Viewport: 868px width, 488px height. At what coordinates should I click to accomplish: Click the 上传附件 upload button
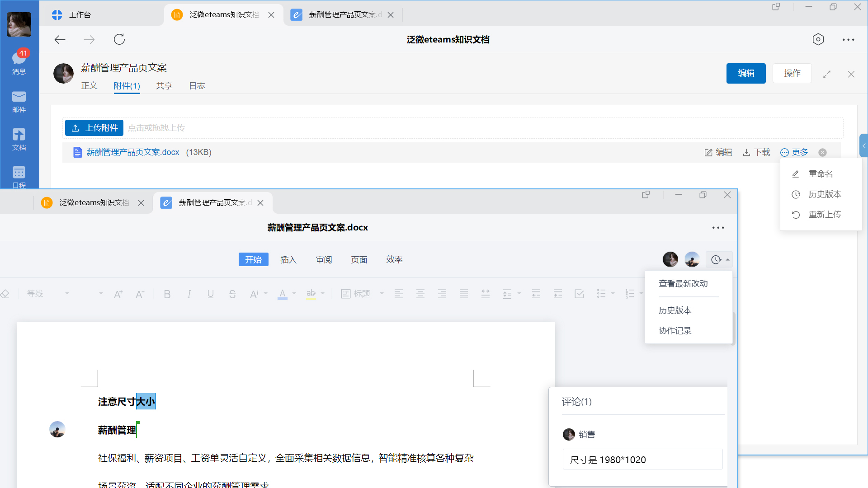coord(94,127)
